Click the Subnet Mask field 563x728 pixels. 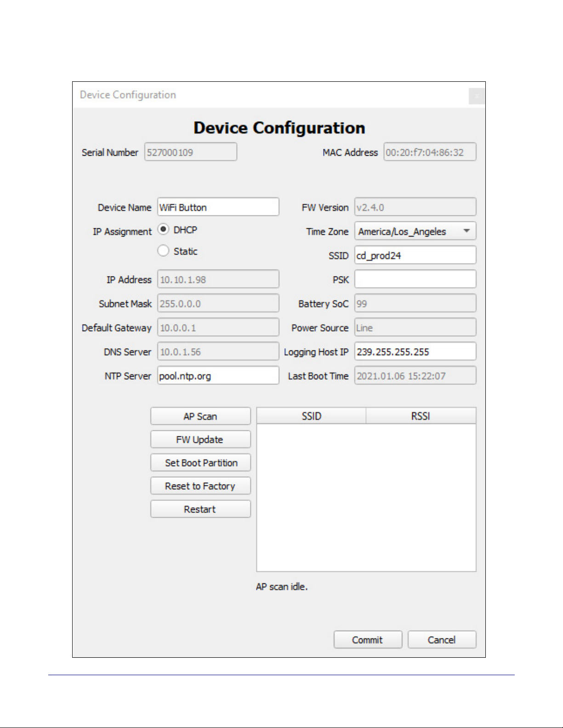[218, 304]
